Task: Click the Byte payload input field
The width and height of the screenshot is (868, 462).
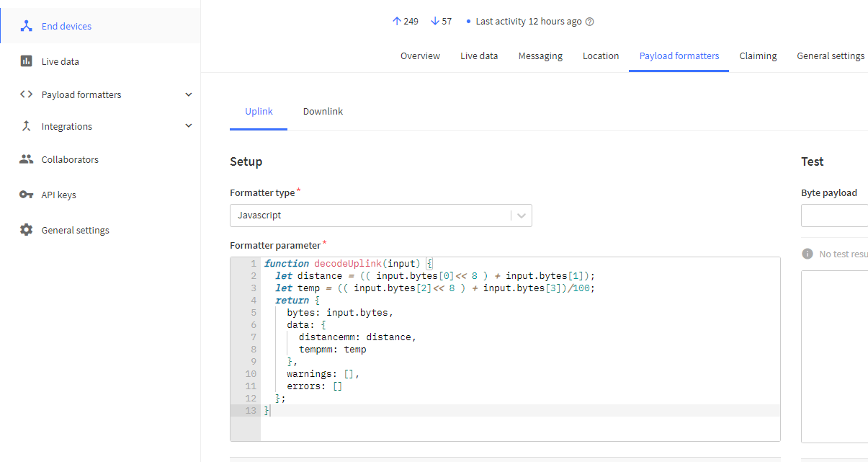Action: click(836, 216)
